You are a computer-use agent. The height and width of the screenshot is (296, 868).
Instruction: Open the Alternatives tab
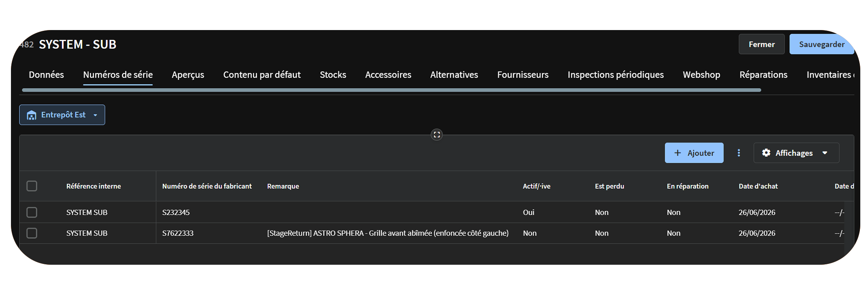click(x=454, y=75)
